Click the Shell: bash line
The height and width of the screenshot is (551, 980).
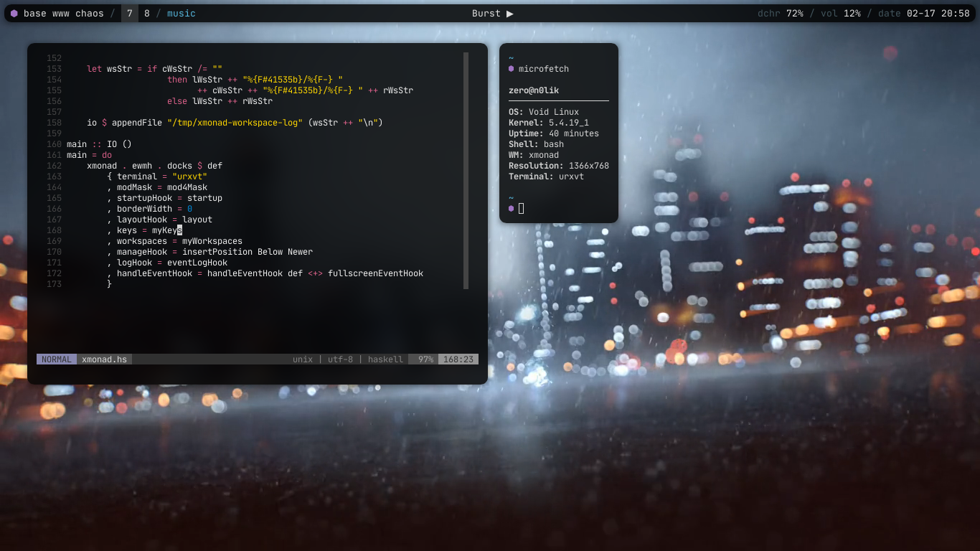(x=537, y=144)
